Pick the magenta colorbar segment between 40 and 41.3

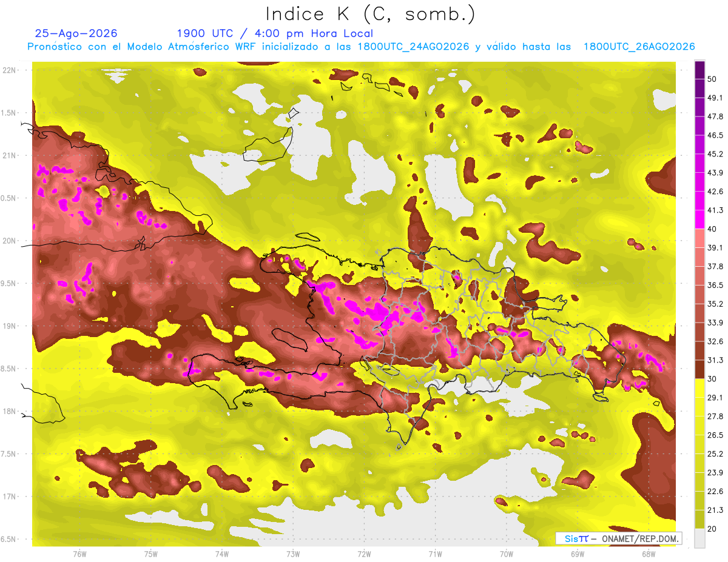tap(699, 219)
